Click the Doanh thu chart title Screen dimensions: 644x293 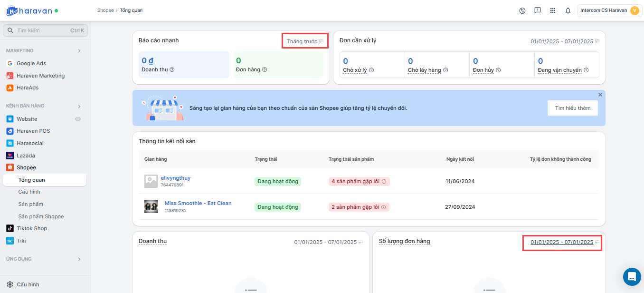click(x=152, y=241)
